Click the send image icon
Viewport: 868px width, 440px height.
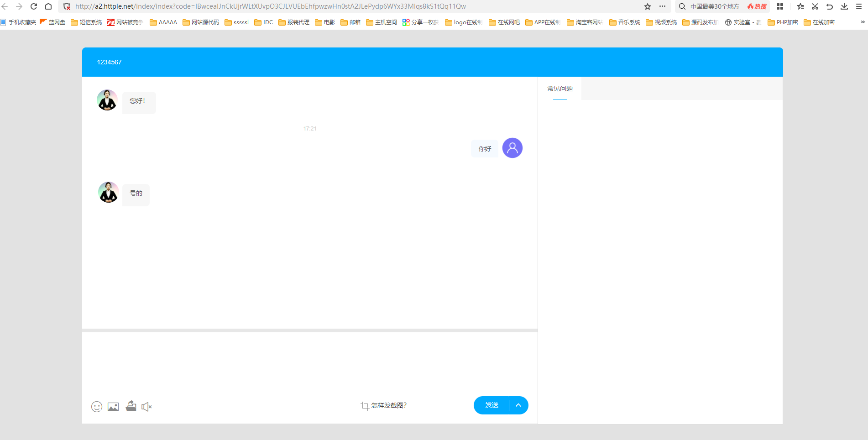(113, 407)
